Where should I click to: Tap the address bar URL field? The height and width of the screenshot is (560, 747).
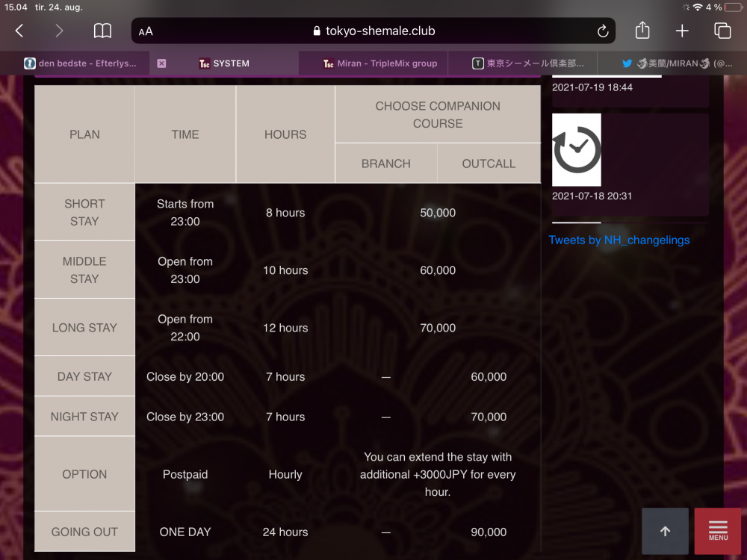(373, 31)
